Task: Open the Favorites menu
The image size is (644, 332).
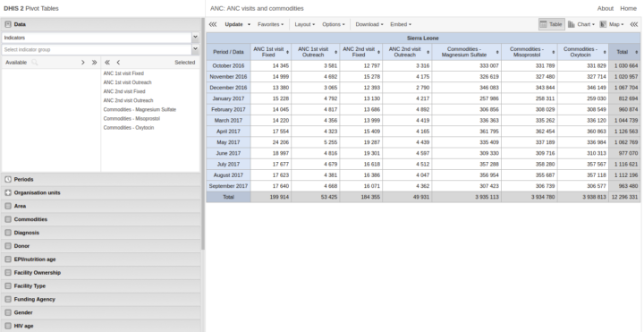Action: coord(271,25)
